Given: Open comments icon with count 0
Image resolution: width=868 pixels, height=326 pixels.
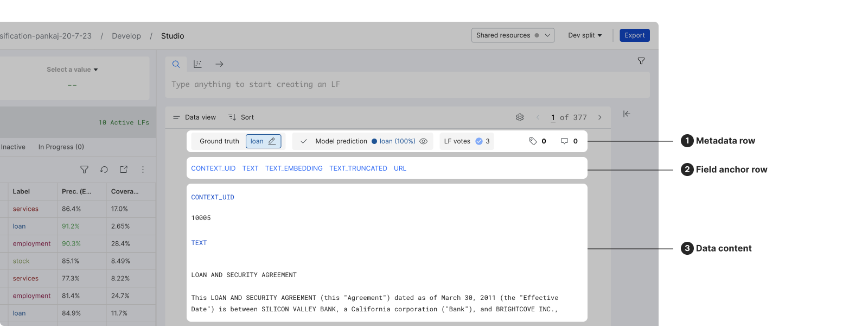Looking at the screenshot, I should click(x=564, y=141).
